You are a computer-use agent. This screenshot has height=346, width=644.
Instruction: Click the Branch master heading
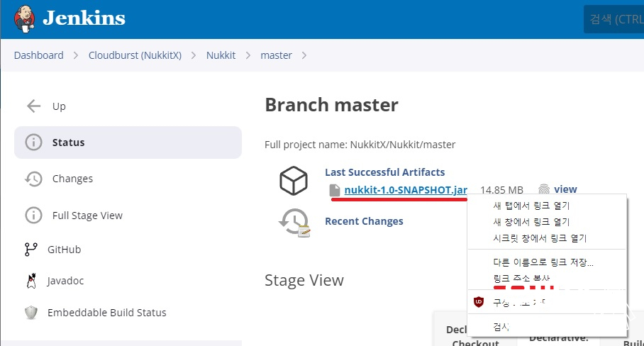(331, 105)
